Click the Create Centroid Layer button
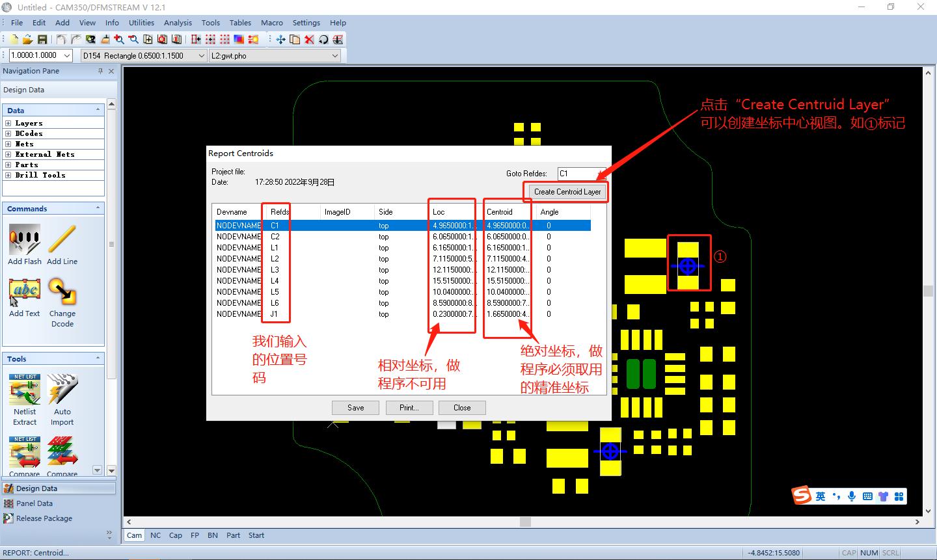 click(567, 192)
